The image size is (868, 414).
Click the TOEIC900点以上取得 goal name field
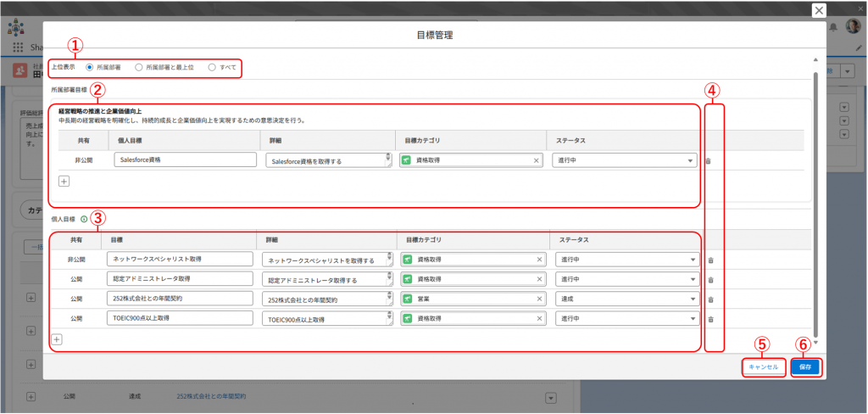180,319
